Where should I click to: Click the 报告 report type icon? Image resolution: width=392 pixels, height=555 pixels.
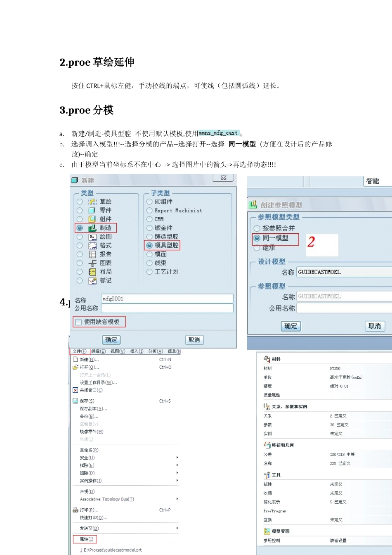[x=92, y=254]
